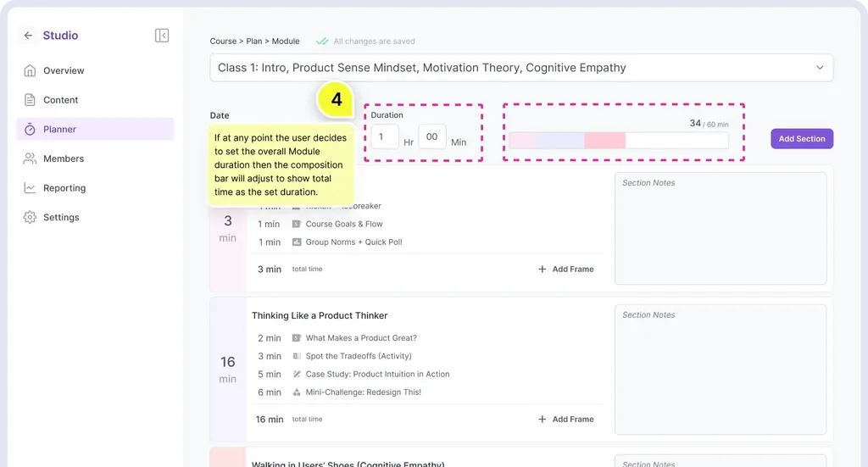
Task: Click the Members people icon
Action: (30, 158)
